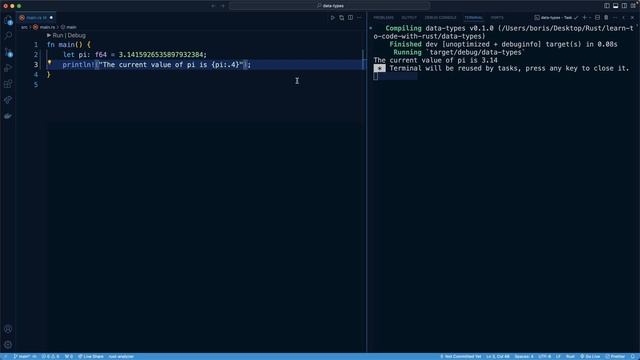Click the main branch in status bar
The image size is (640, 360).
tap(23, 356)
